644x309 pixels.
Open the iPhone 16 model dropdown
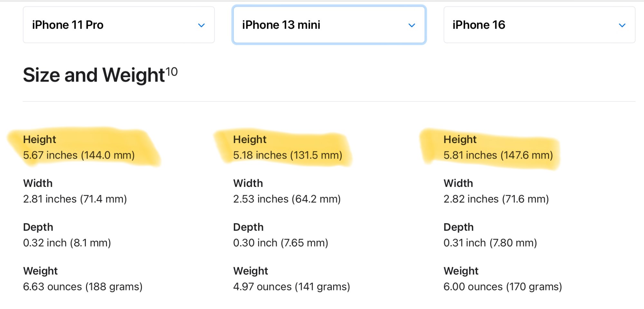click(539, 25)
